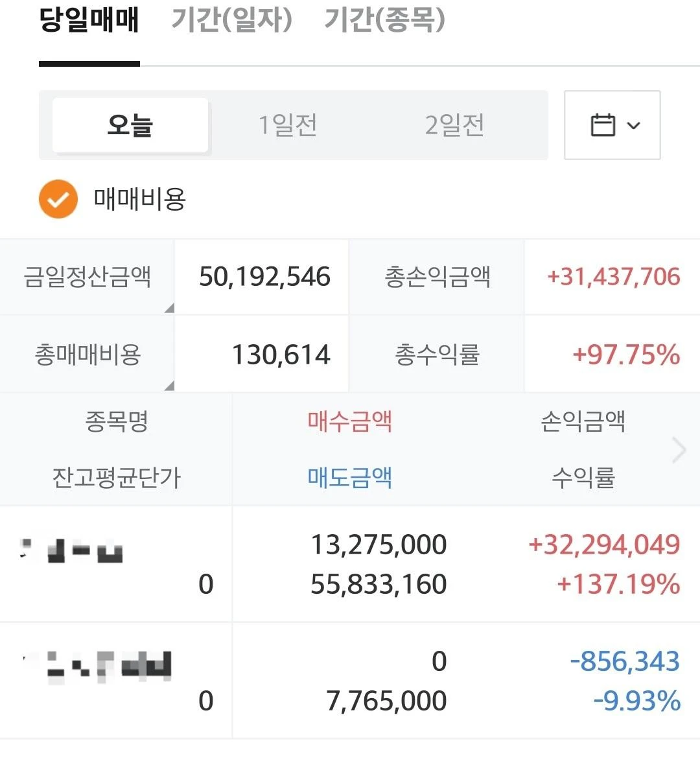Click the 종목명 column header
This screenshot has height=774, width=700.
[117, 421]
